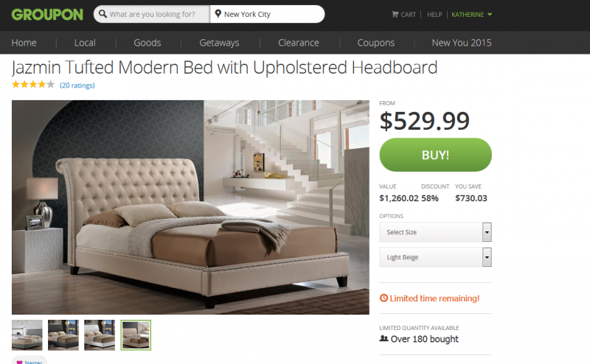This screenshot has width=590, height=364.
Task: Click the Groupon logo
Action: pos(47,14)
